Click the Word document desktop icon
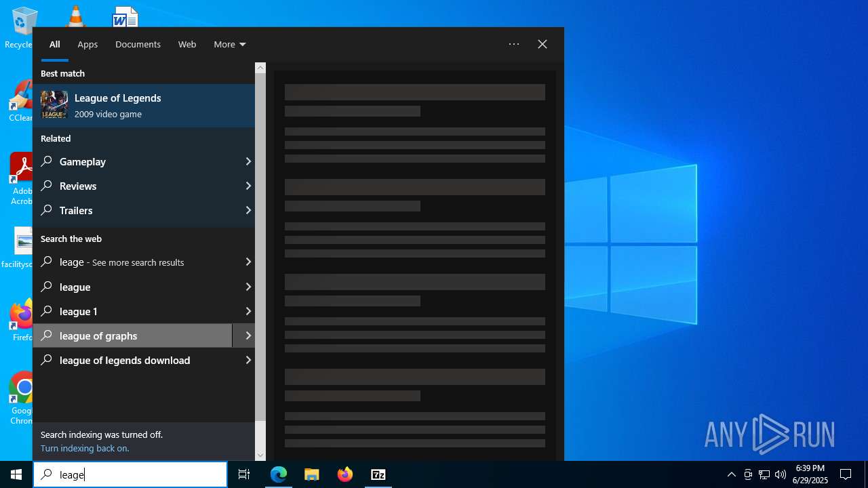Image resolution: width=868 pixels, height=488 pixels. coord(125,16)
